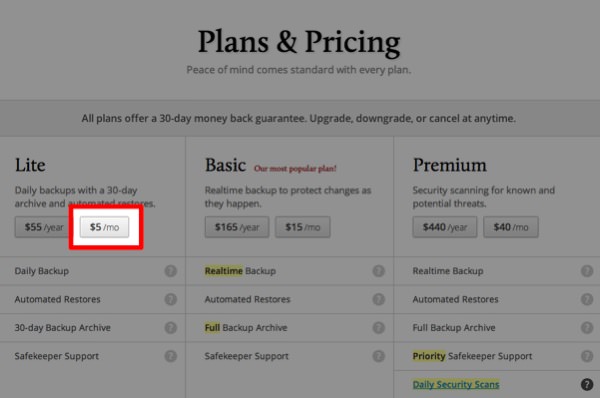Open help icon for 30-day Backup Archive

[171, 328]
